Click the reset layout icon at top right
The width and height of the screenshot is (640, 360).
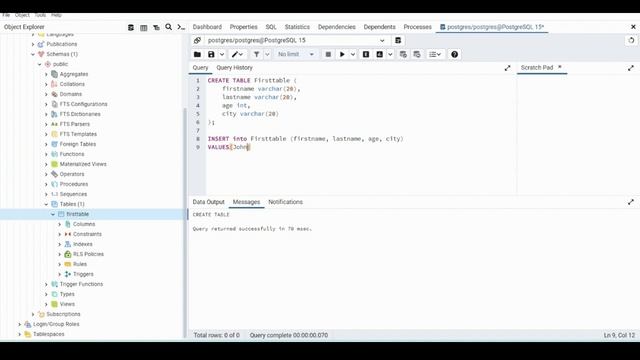(x=631, y=40)
